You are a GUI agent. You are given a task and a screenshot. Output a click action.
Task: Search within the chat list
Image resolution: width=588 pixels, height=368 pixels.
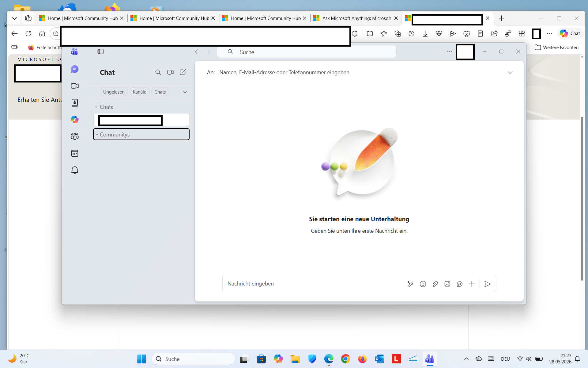click(x=158, y=72)
